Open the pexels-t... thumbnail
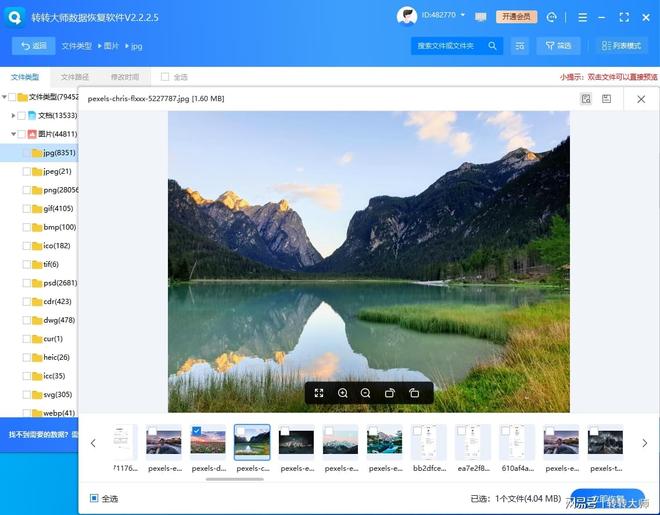660x515 pixels. point(605,443)
